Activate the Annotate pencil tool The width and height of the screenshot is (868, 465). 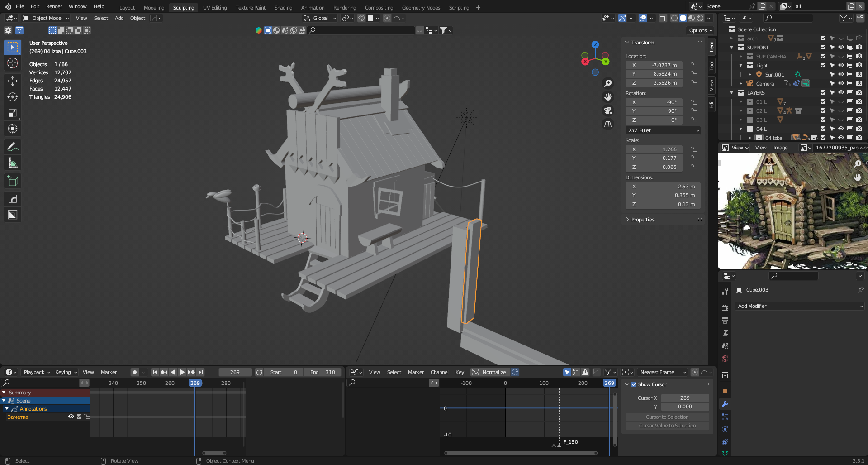13,147
